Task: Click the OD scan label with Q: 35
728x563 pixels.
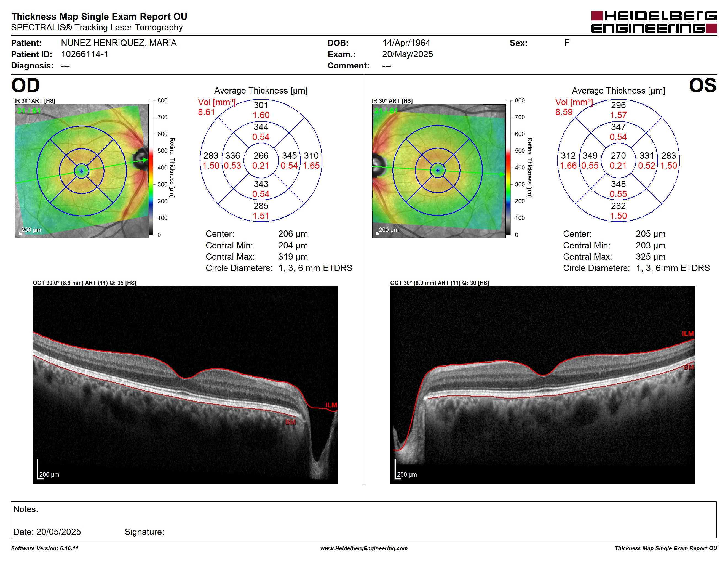Action: tap(84, 283)
